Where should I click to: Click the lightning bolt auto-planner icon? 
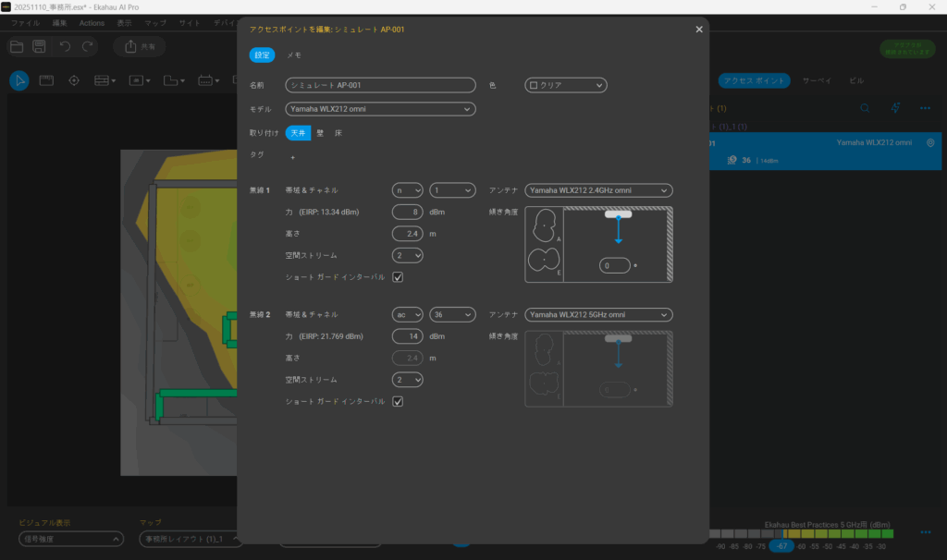coord(895,108)
